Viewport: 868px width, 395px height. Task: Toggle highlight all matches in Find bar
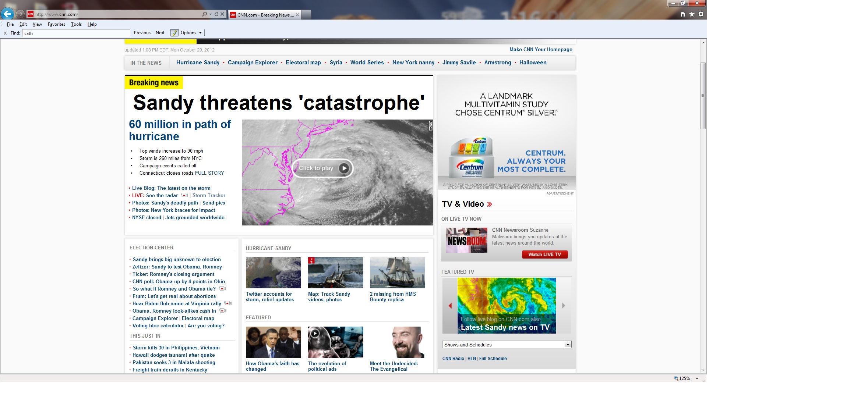coord(174,33)
